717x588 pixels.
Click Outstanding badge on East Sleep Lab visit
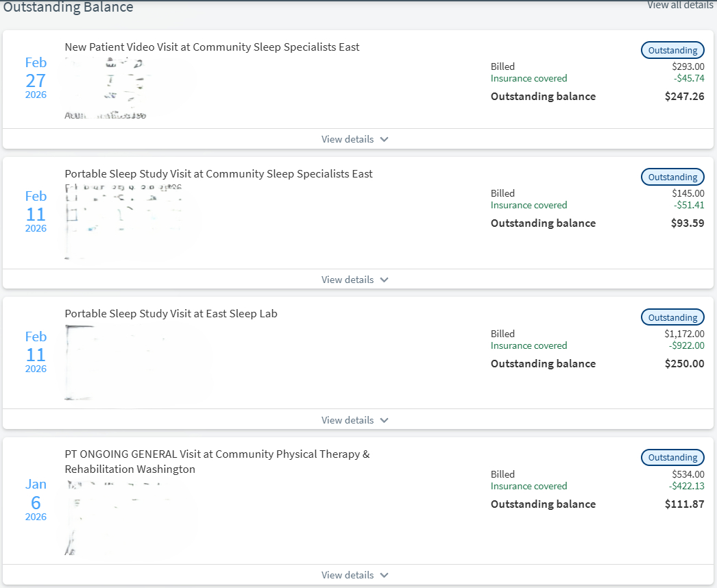tap(672, 317)
